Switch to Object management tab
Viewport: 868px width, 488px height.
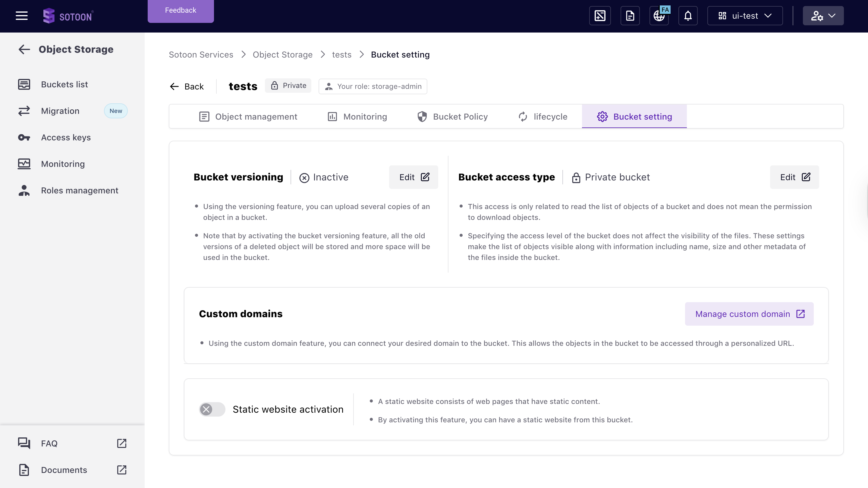[x=248, y=117]
